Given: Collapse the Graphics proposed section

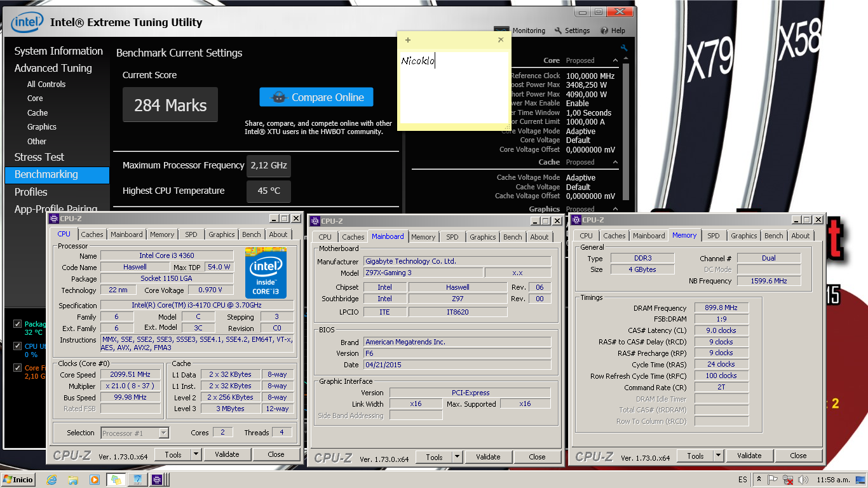Looking at the screenshot, I should point(615,209).
